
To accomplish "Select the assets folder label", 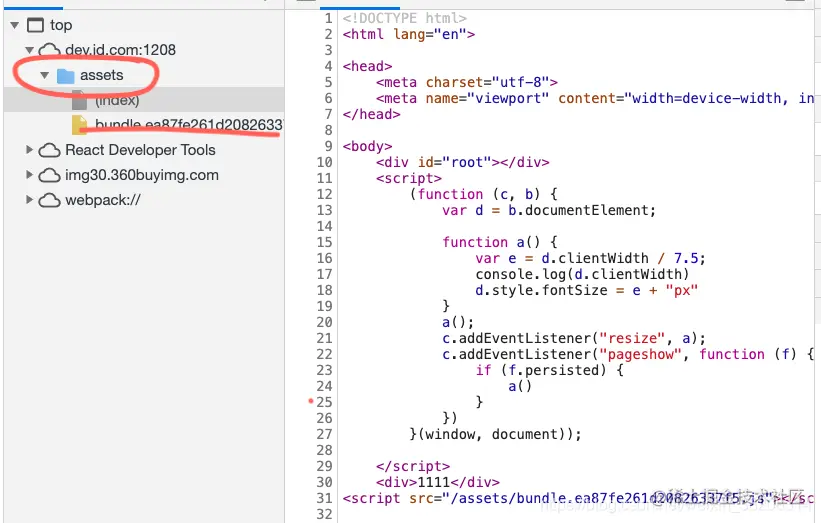I will click(102, 75).
